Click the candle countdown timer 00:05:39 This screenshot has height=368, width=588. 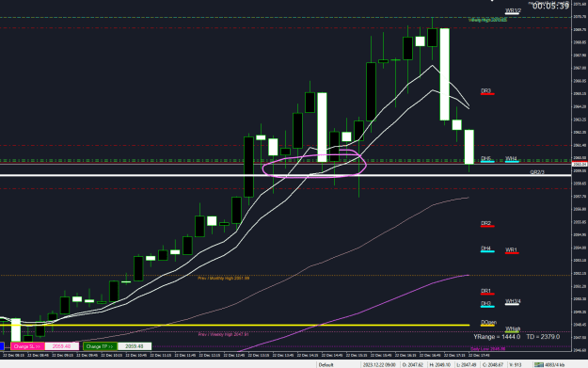click(550, 6)
